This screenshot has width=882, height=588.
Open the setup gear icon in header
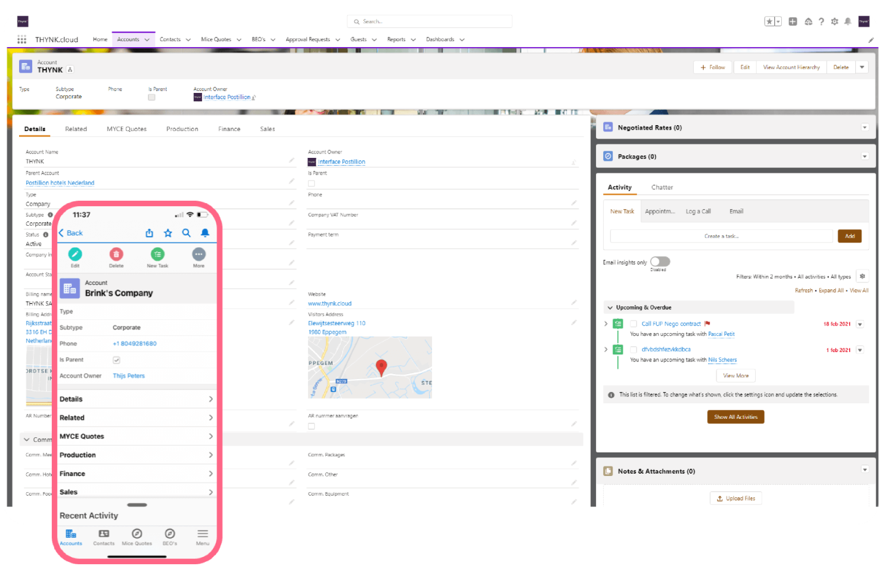[x=834, y=21]
